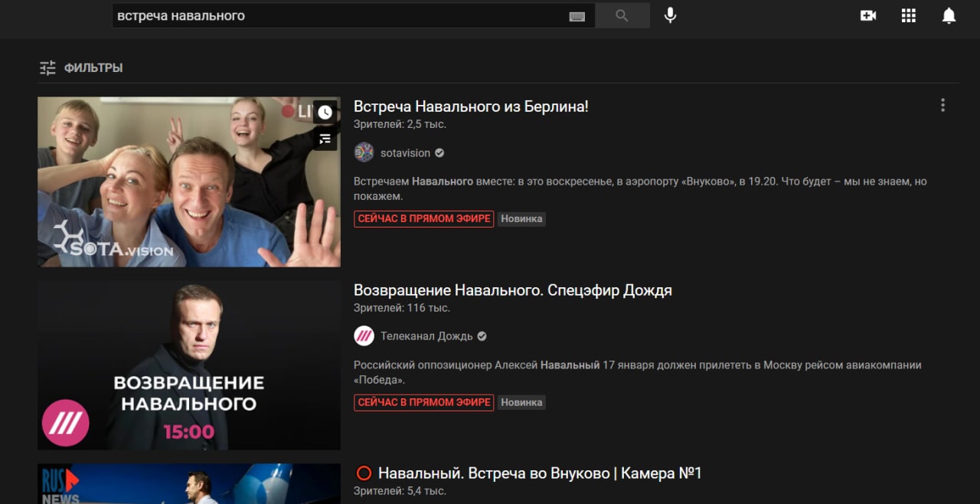Screen dimensions: 980x504
Task: Add first video to queue icon
Action: click(325, 139)
